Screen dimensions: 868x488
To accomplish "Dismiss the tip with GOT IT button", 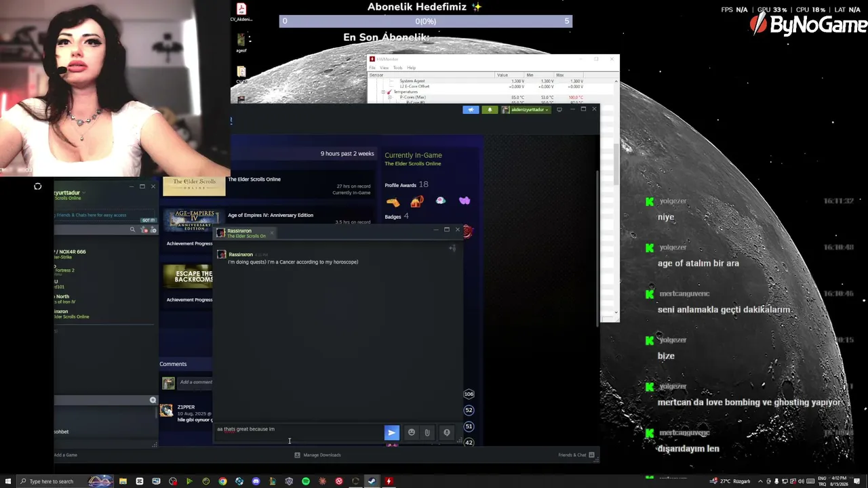I will (149, 220).
